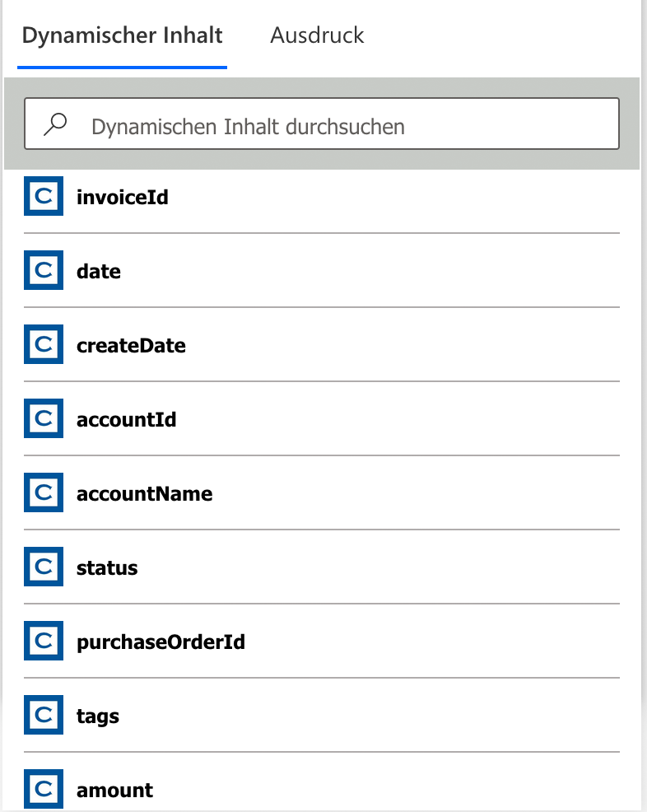Click the magnifying glass search icon

click(x=55, y=124)
